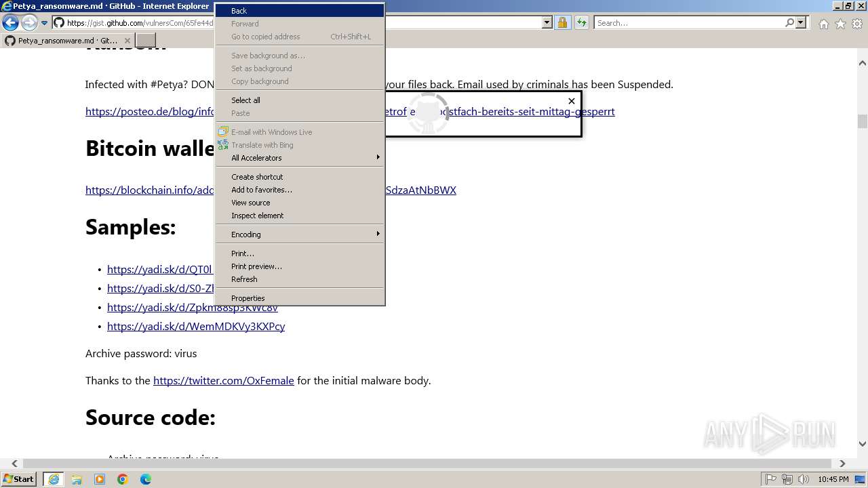Open the posteo.de blog link
The height and width of the screenshot is (488, 868).
[500, 111]
